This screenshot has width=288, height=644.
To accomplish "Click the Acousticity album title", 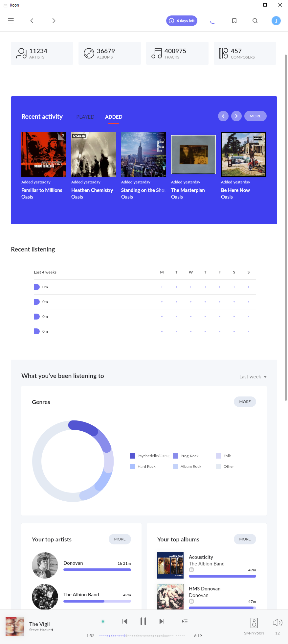I will pyautogui.click(x=201, y=557).
